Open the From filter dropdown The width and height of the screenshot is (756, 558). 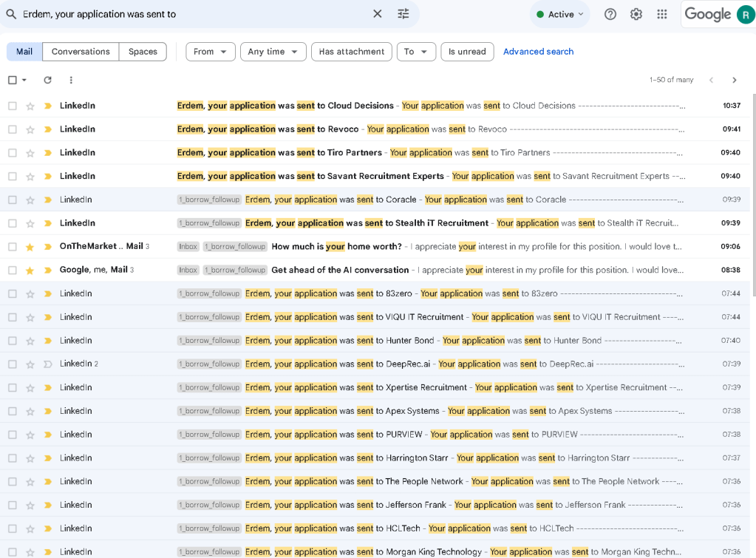point(210,52)
